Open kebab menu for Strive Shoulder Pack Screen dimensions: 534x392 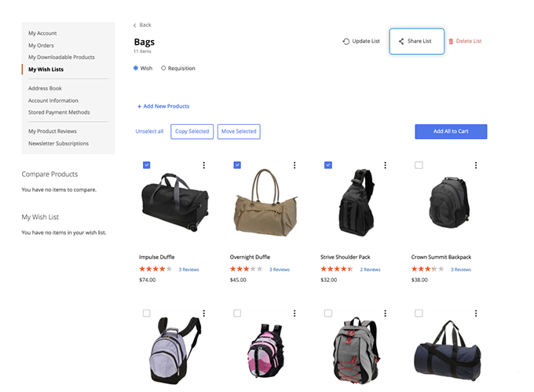click(x=385, y=165)
